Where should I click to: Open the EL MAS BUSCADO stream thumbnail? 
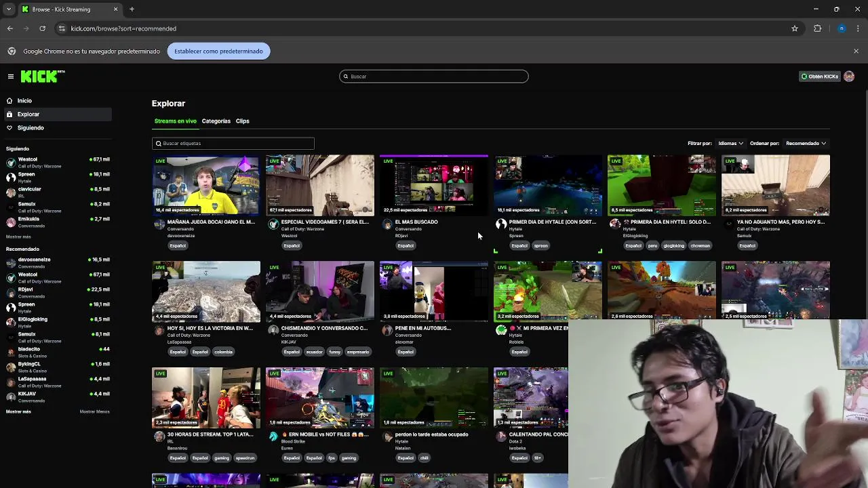[x=434, y=186]
